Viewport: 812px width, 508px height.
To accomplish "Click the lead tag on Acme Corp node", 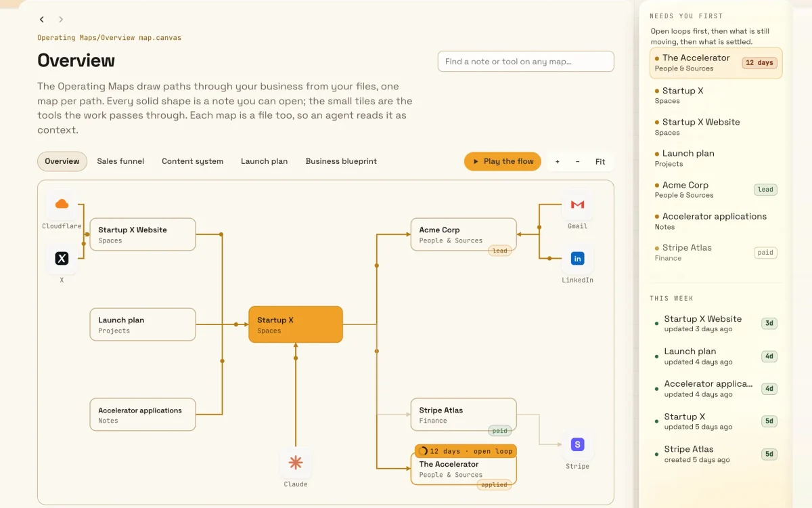I will (x=499, y=251).
